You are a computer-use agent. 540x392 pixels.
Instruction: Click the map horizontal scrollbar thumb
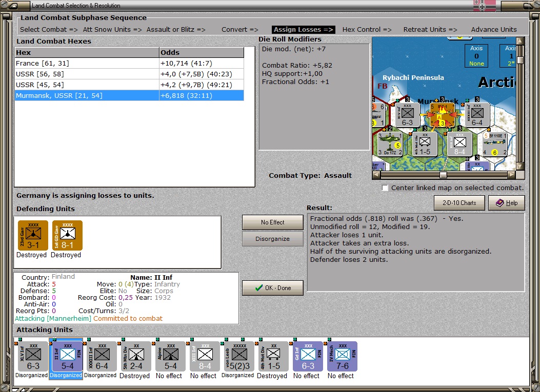[x=443, y=175]
